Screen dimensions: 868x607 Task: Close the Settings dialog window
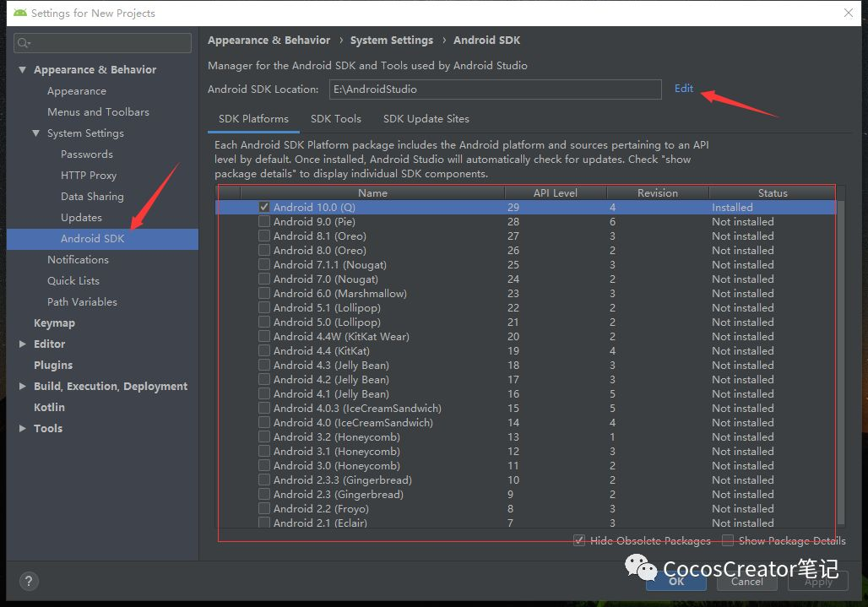pos(848,13)
